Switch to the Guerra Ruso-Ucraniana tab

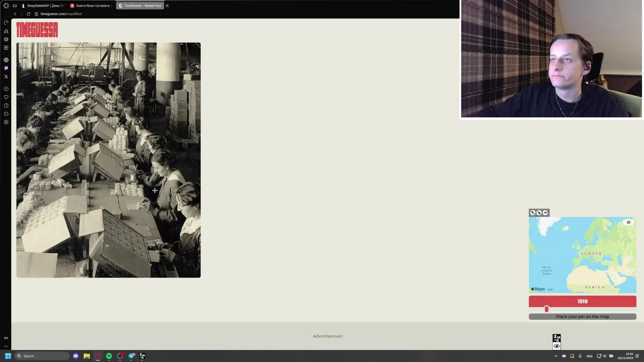(91, 6)
